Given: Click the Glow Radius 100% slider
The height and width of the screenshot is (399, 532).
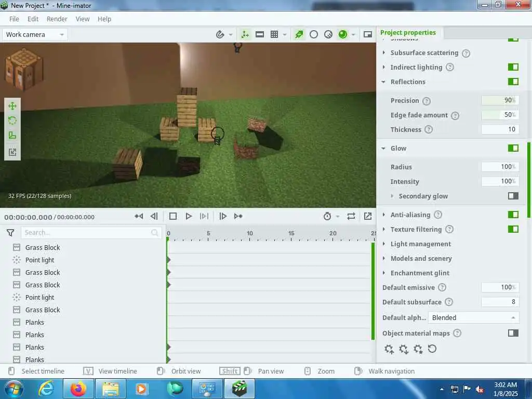Looking at the screenshot, I should coord(500,167).
